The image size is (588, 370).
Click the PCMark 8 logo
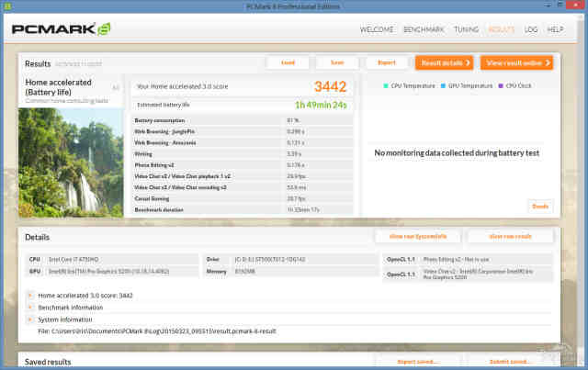tap(62, 28)
